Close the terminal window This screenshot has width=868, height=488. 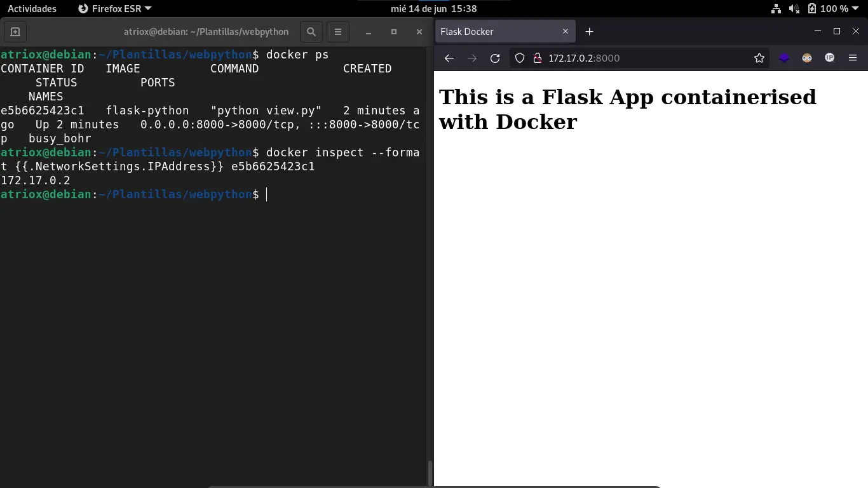419,32
